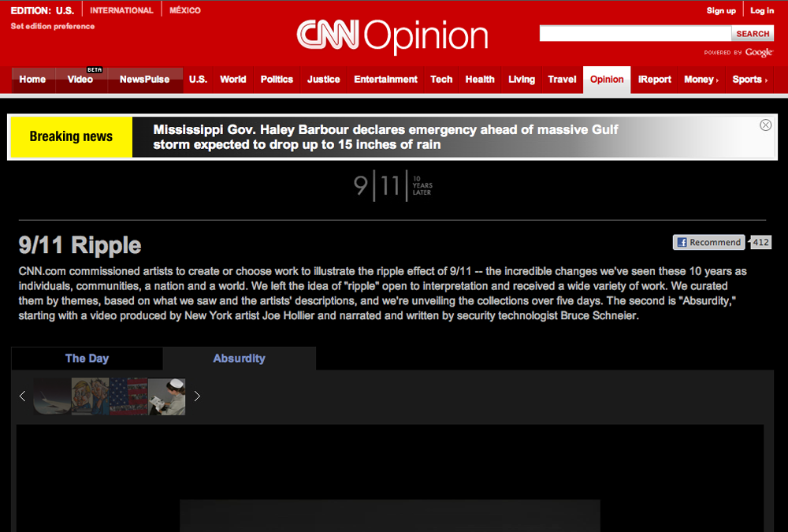Click Set edition preference
788x532 pixels.
pyautogui.click(x=53, y=26)
